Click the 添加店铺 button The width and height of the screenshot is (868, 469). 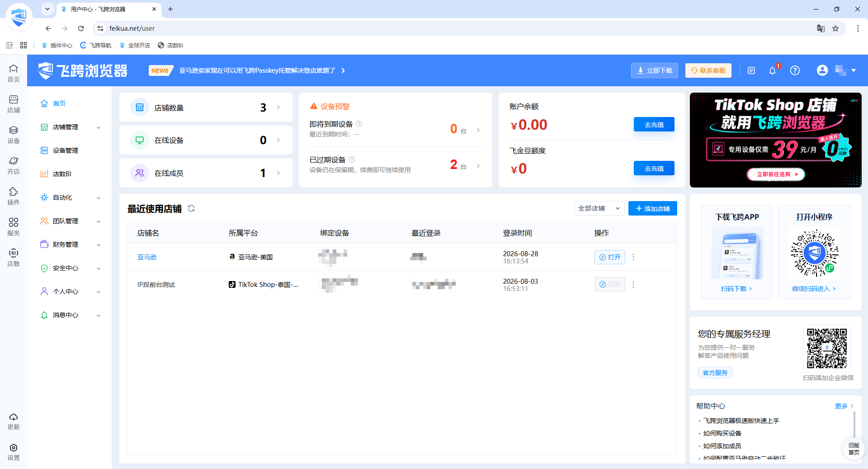pos(653,208)
